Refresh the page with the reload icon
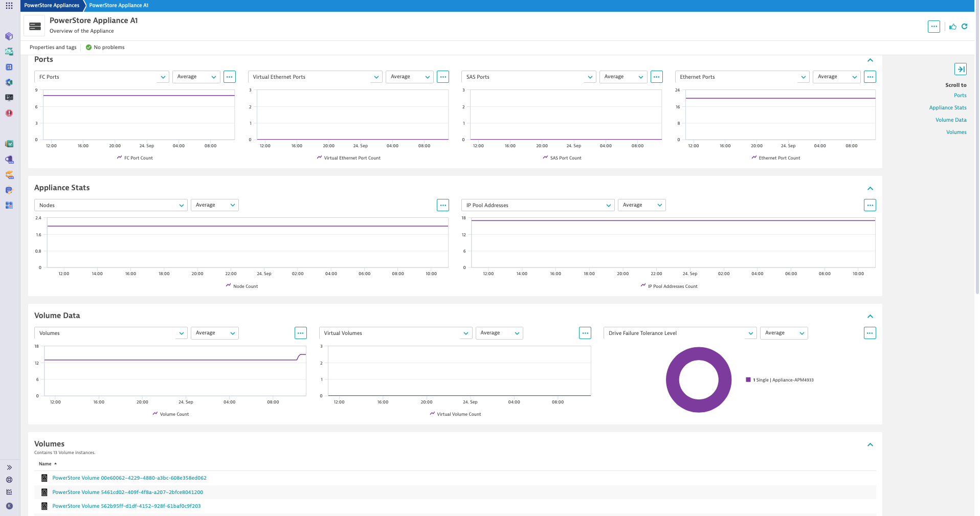Viewport: 980px width, 516px height. pyautogui.click(x=965, y=27)
